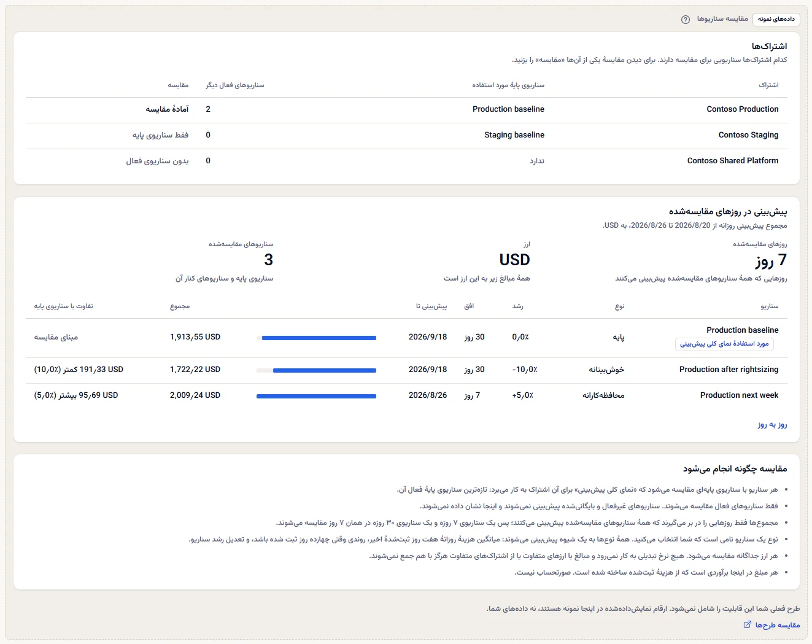Click the large «USD» currency value
Image resolution: width=812 pixels, height=644 pixels.
[x=514, y=260]
